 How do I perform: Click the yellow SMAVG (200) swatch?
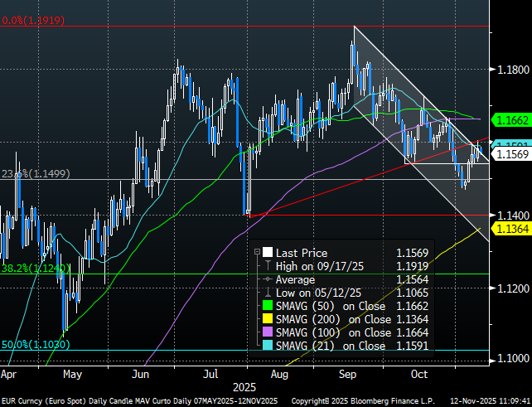coord(268,319)
